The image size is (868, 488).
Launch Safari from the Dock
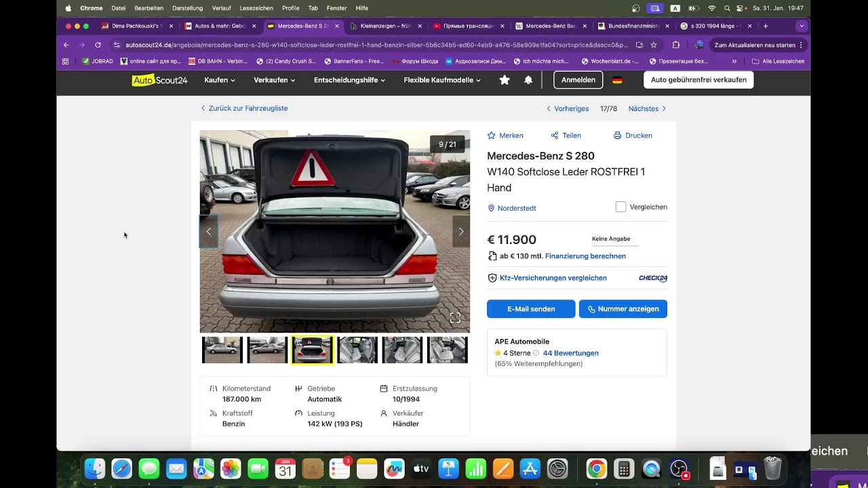[x=122, y=468]
